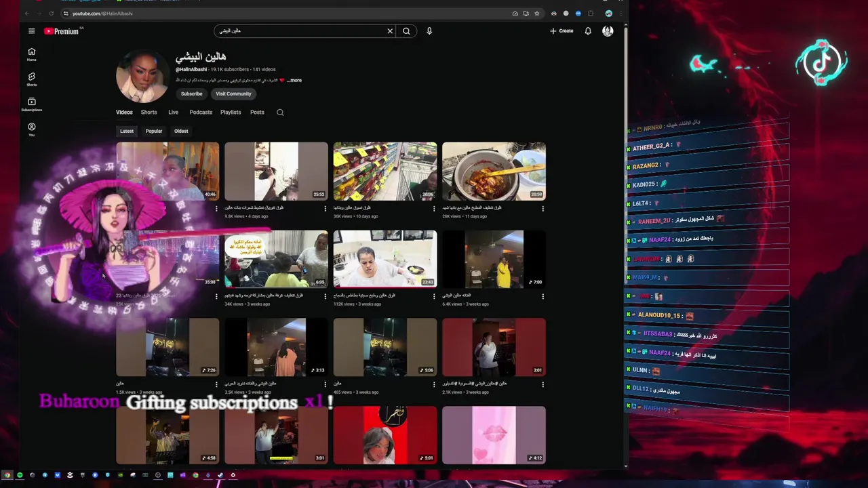Switch to the Live channel tab
This screenshot has height=488, width=868.
(174, 113)
